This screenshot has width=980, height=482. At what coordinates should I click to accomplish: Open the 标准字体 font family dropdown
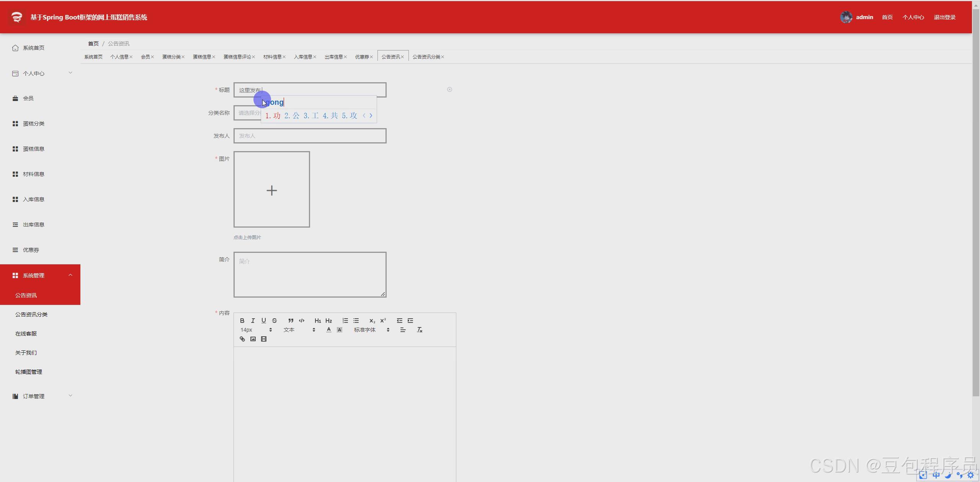coord(371,330)
